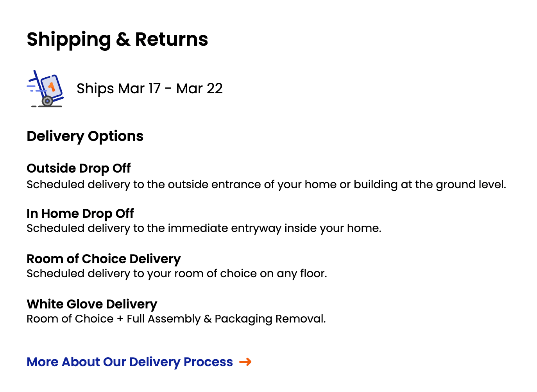Click the Mar 22 ship date
The image size is (537, 392).
pos(199,89)
